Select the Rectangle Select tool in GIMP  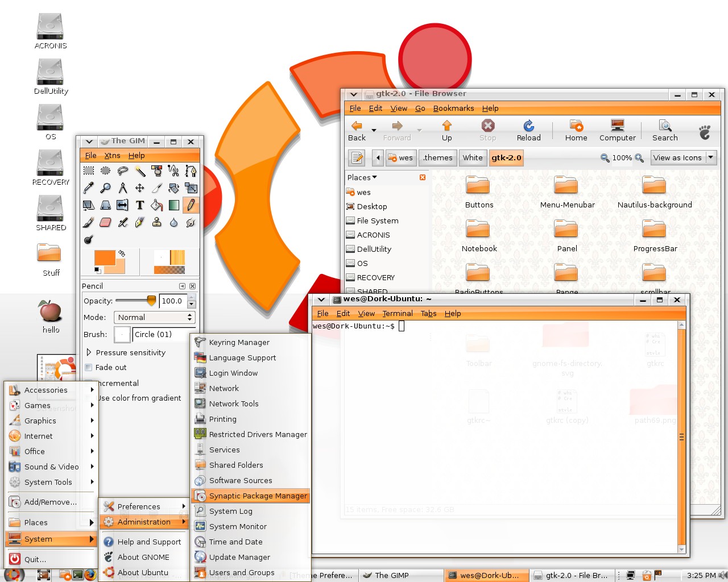89,171
